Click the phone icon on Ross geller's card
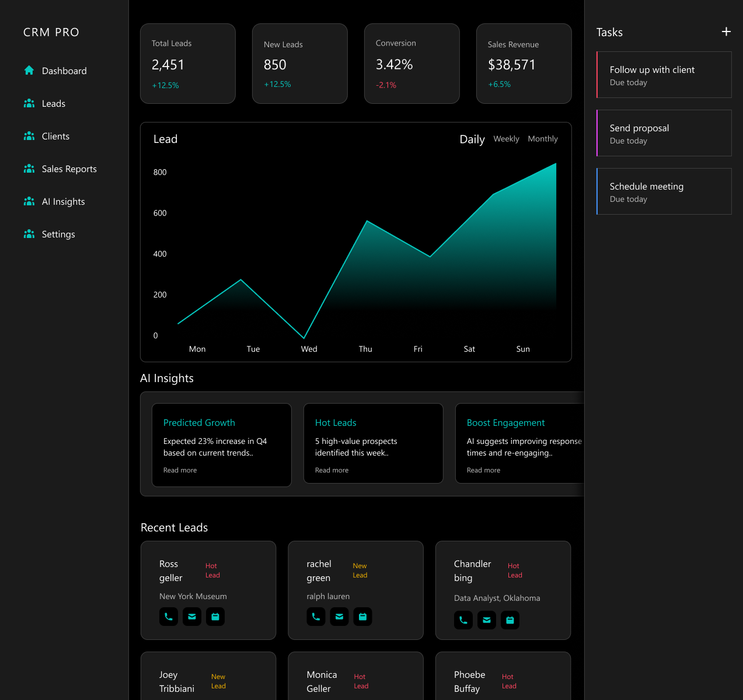Image resolution: width=743 pixels, height=700 pixels. [169, 617]
